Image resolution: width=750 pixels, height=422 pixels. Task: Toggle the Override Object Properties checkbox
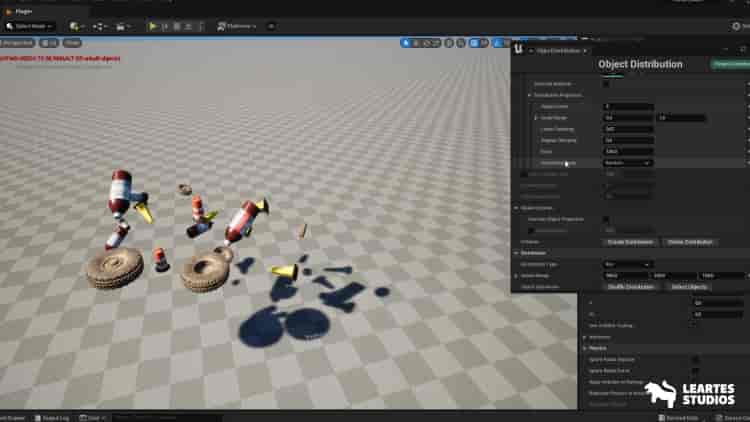pyautogui.click(x=606, y=219)
